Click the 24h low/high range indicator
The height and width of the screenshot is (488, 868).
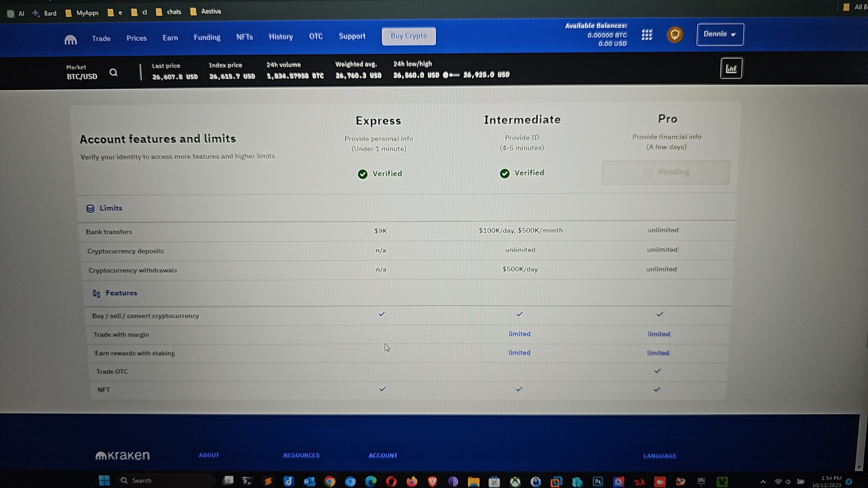[451, 75]
